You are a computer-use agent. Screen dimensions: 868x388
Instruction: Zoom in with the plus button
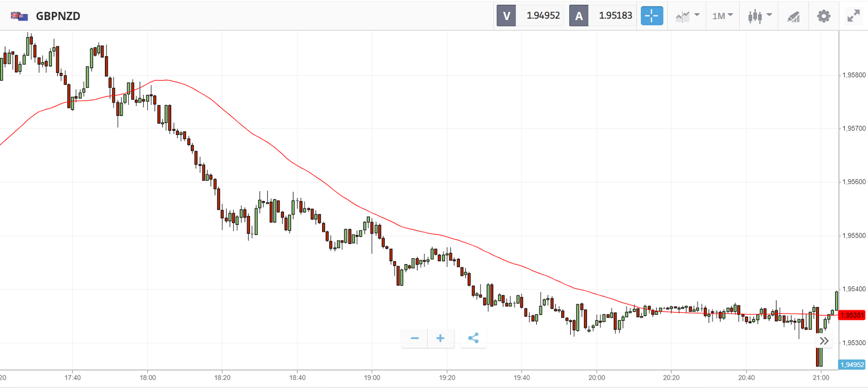(440, 338)
